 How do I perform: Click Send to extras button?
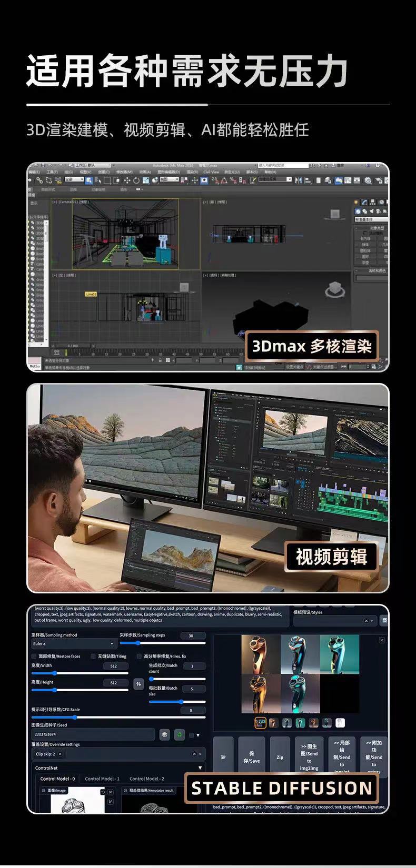point(374,757)
